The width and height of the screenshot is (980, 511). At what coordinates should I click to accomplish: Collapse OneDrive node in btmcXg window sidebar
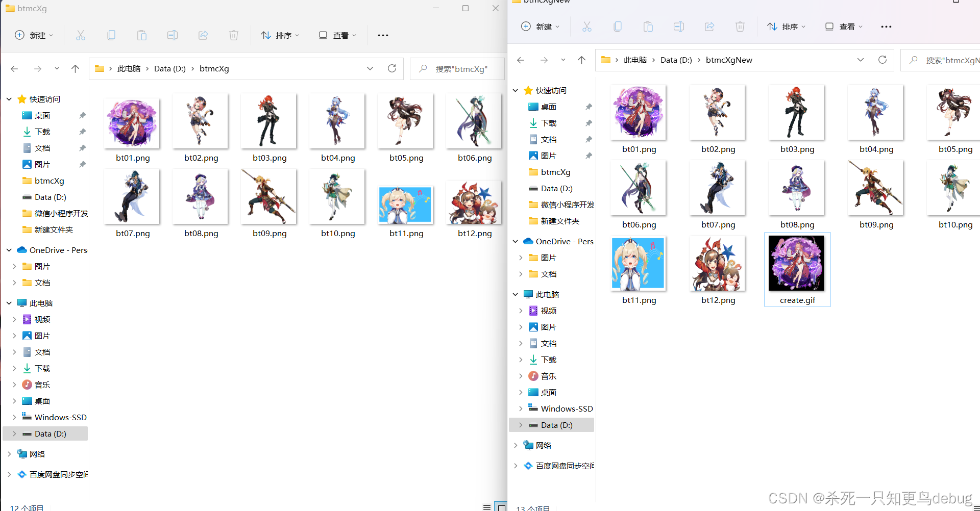tap(9, 250)
